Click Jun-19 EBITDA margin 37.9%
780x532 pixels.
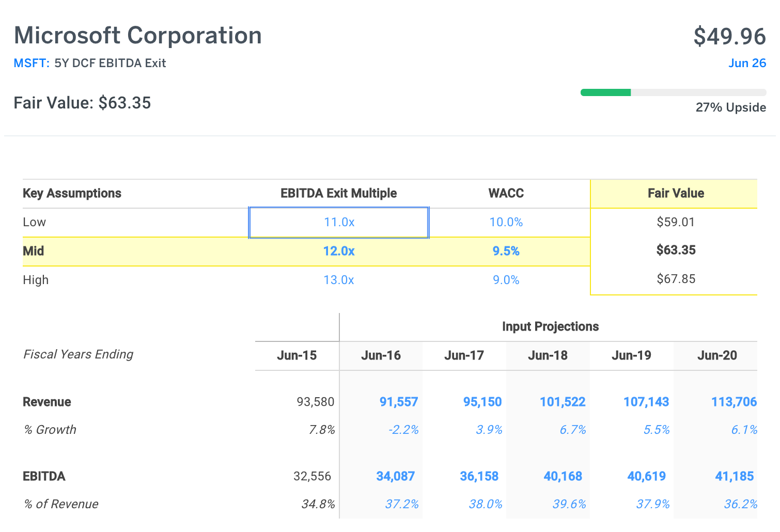[653, 505]
